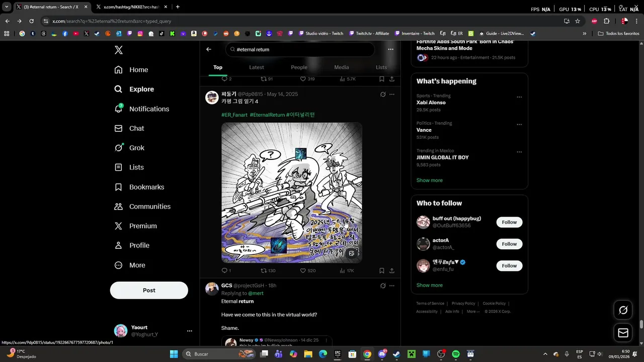Switch to the NIKKE hashtag browser tab
Viewport: 644px width, 362px height.
(131, 7)
